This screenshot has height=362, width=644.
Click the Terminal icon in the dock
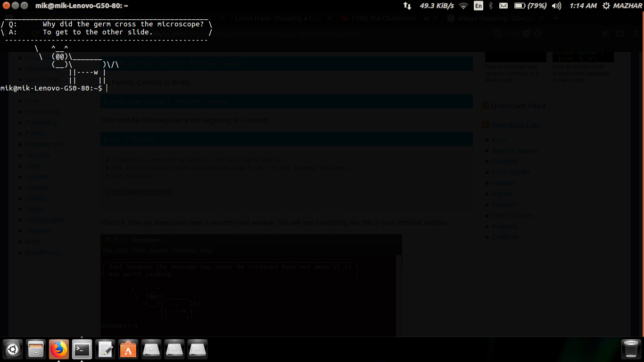tap(82, 349)
